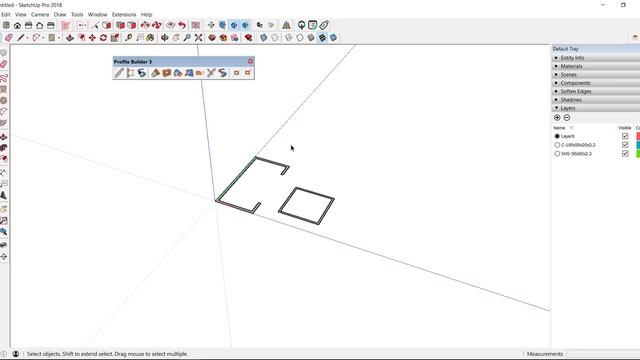
Task: Expand the Soften Edges panel
Action: coord(596,91)
